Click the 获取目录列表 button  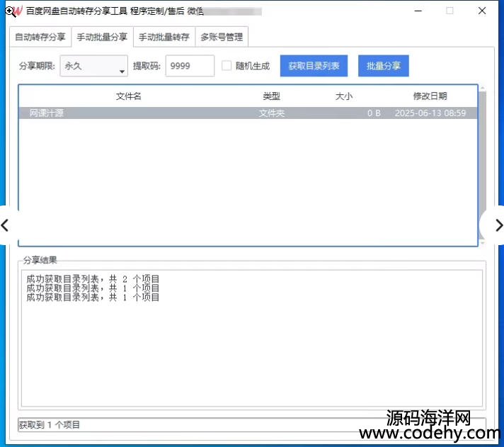coord(314,66)
